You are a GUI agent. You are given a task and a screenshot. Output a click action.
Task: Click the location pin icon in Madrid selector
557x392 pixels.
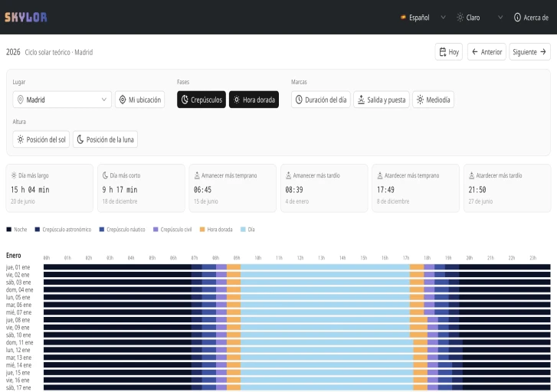pyautogui.click(x=21, y=100)
